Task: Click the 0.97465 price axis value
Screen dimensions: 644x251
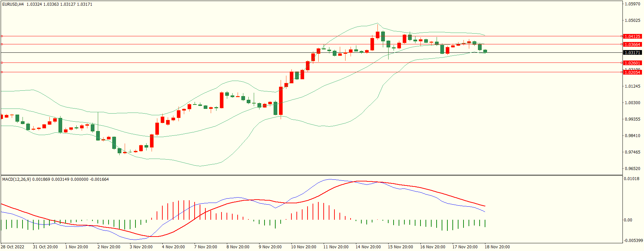Action: [632, 152]
